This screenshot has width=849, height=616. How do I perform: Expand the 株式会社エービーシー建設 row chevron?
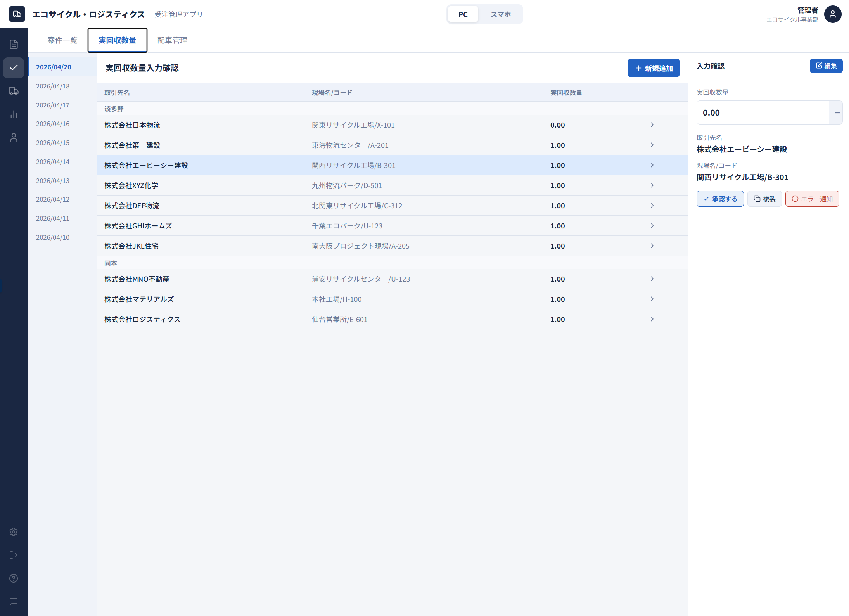(652, 165)
